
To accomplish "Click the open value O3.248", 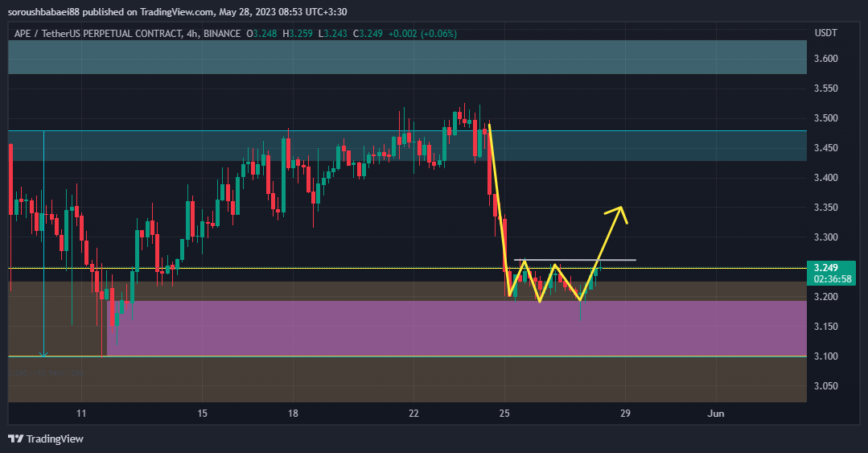I will [x=261, y=34].
